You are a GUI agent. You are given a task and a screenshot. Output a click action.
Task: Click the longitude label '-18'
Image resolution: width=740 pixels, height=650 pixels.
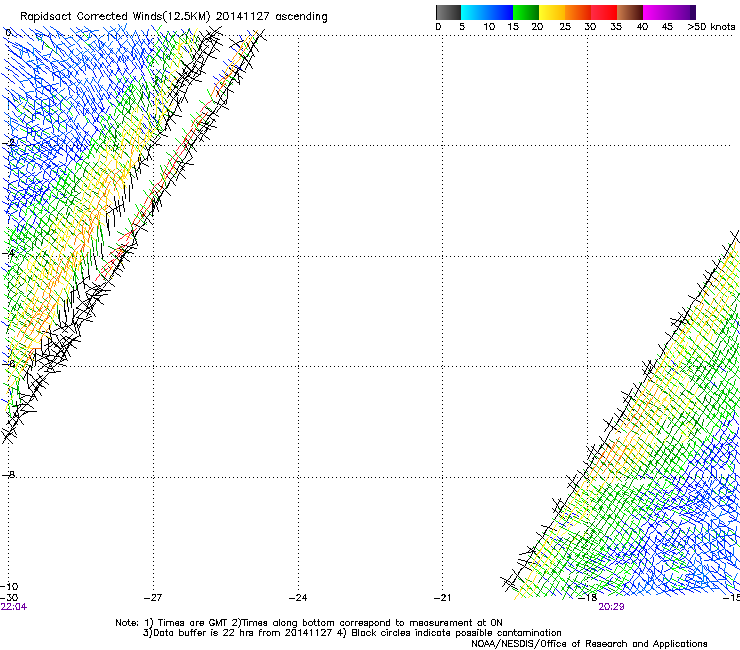coord(588,598)
